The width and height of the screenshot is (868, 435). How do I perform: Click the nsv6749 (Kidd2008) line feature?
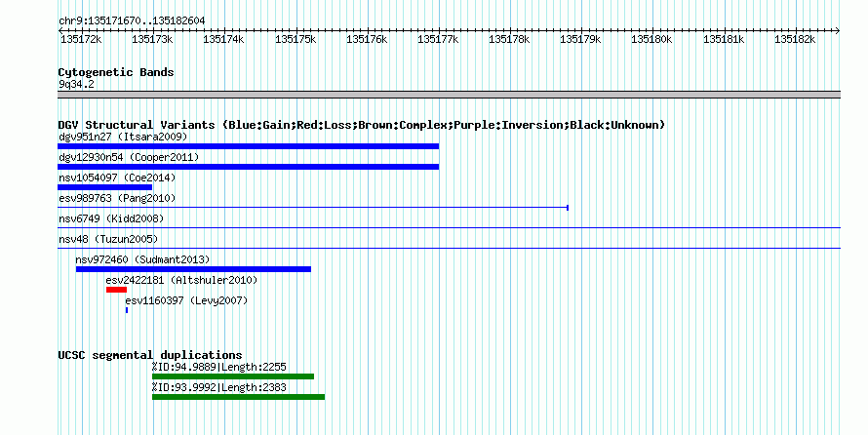449,227
